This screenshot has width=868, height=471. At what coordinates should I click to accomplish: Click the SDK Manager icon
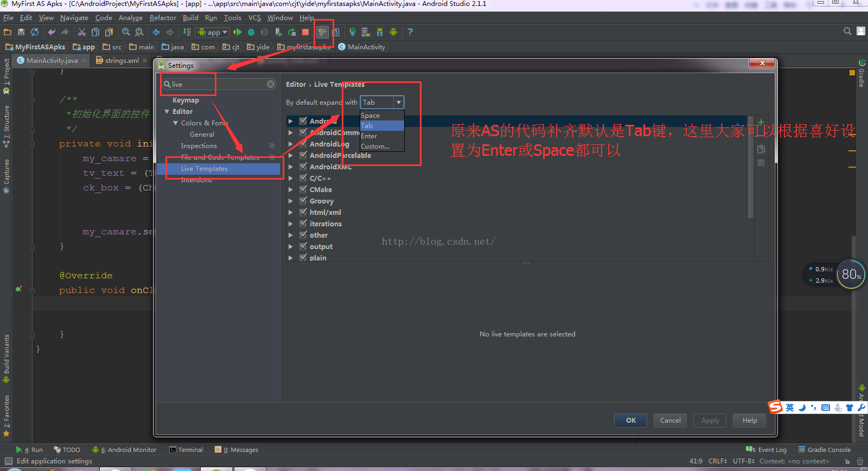pos(380,32)
